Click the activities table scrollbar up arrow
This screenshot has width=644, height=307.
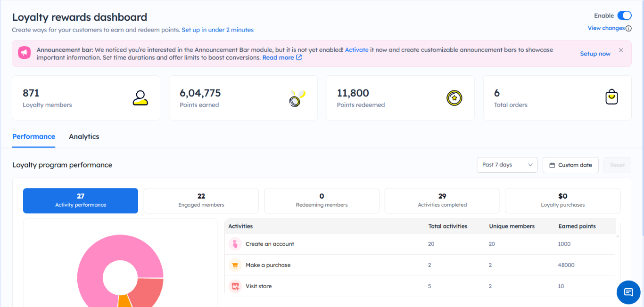(618, 236)
